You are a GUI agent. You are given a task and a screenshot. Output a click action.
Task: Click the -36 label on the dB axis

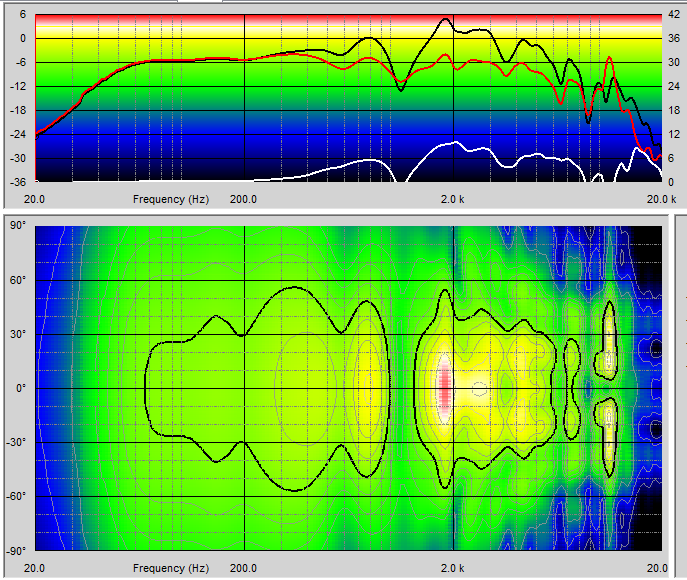18,182
